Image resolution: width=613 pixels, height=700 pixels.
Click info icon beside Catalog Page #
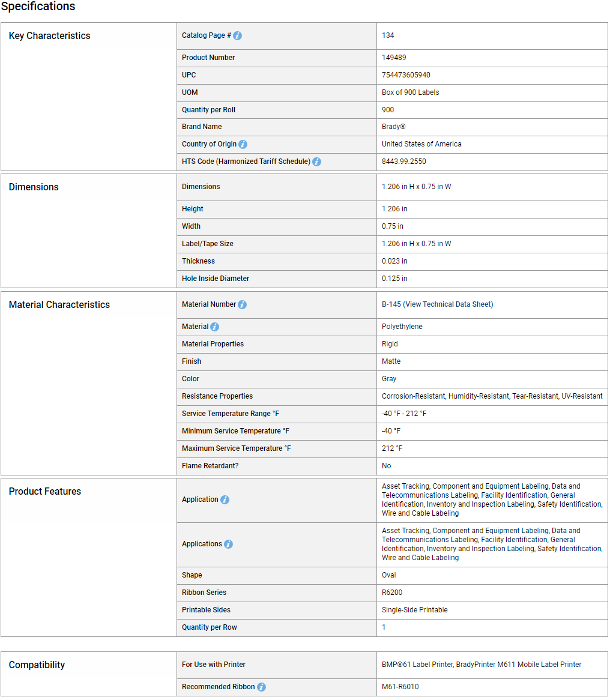[x=238, y=35]
